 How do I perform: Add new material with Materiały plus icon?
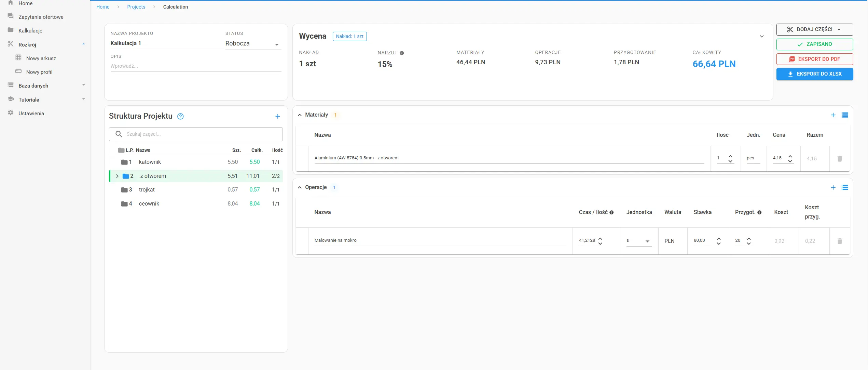click(x=833, y=115)
